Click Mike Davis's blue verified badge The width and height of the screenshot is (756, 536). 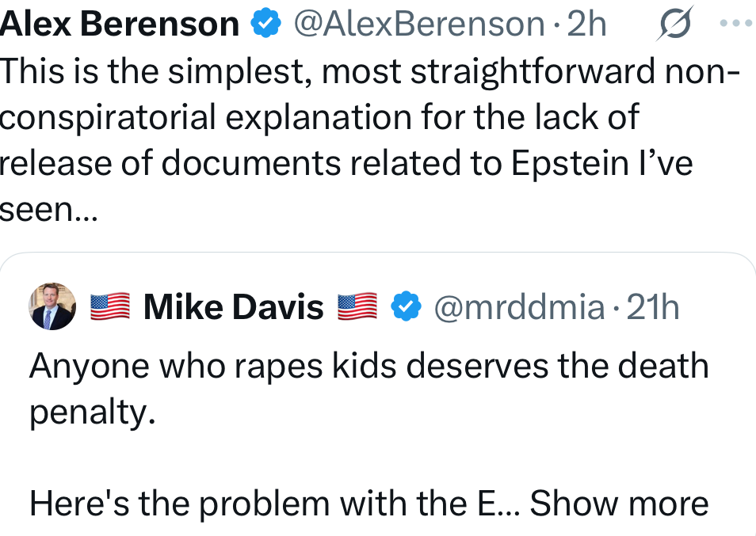406,306
